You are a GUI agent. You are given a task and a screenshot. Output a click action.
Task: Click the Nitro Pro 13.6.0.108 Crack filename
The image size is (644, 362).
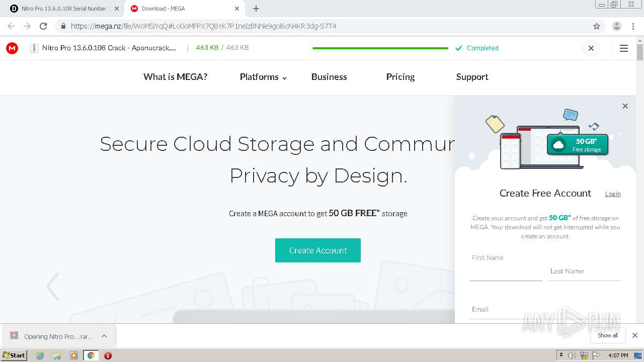109,48
